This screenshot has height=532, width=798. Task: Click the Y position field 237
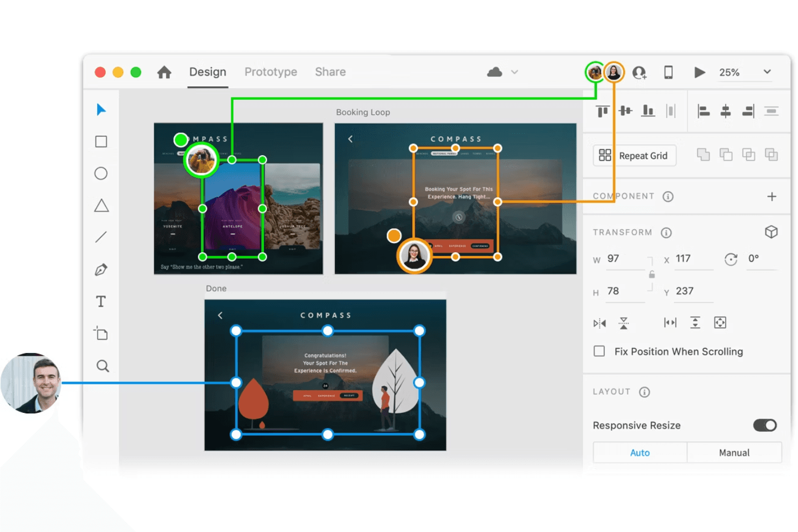click(x=694, y=292)
